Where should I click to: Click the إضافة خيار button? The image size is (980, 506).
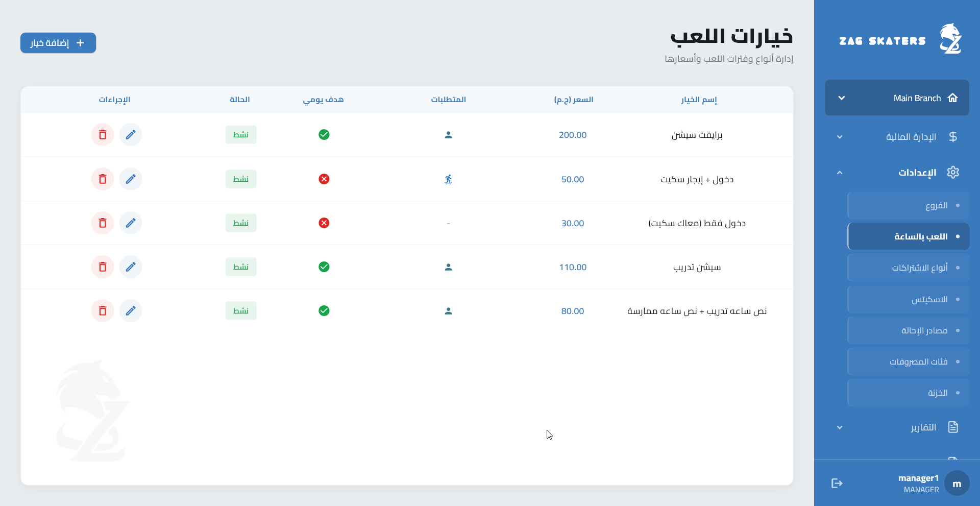click(58, 43)
